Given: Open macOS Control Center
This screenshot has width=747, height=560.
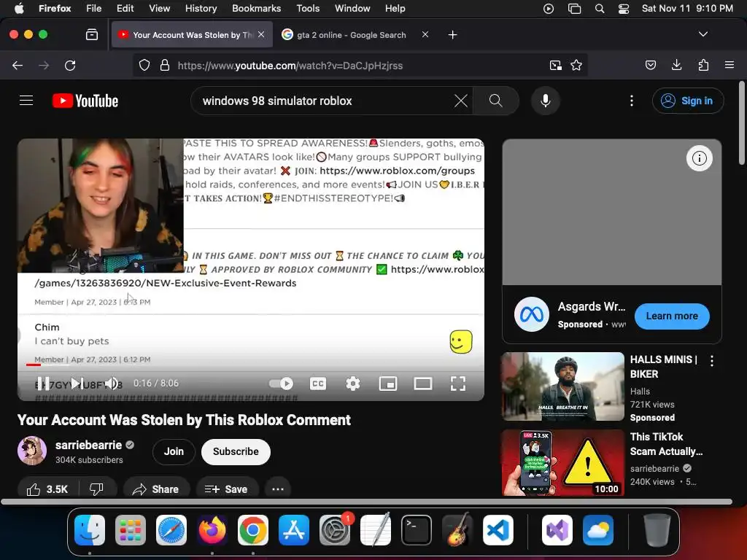Looking at the screenshot, I should coord(623,9).
